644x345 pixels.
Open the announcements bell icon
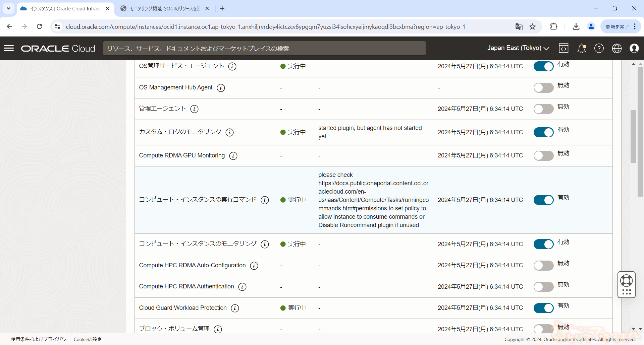581,49
